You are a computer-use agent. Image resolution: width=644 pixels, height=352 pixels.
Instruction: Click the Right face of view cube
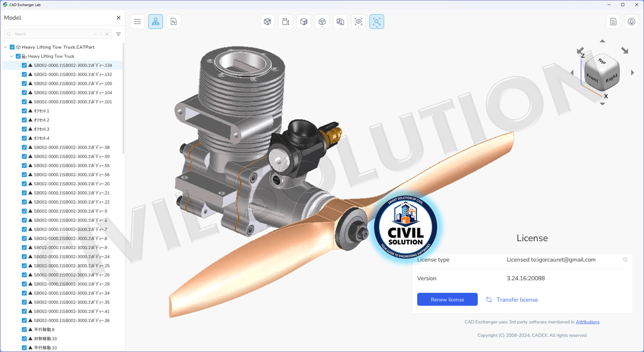pyautogui.click(x=611, y=78)
